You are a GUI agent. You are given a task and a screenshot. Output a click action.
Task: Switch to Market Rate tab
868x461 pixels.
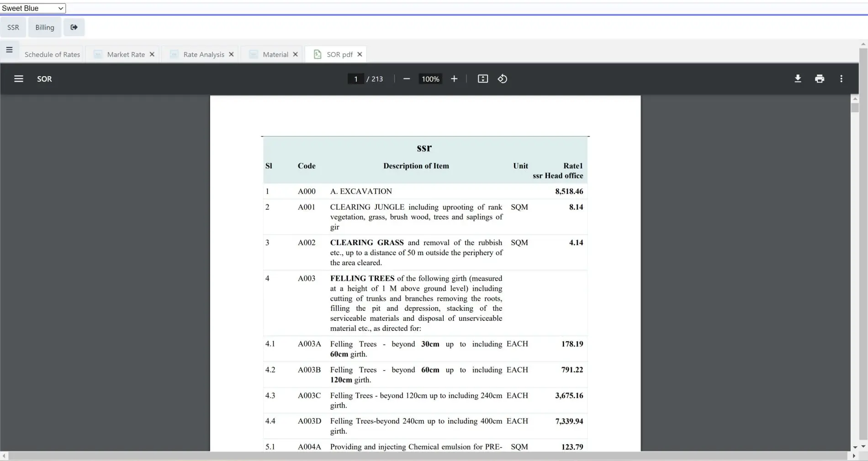126,54
